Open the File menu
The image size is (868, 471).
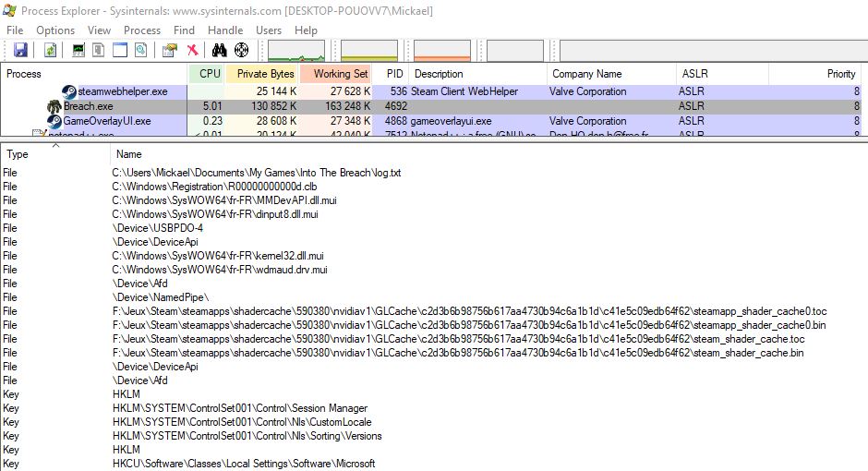click(x=15, y=30)
